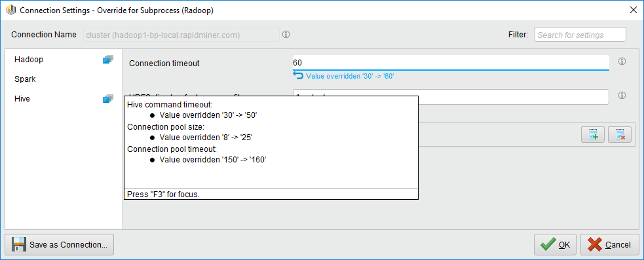Click the 'Connection timeout' label
This screenshot has height=260, width=644.
coord(164,64)
